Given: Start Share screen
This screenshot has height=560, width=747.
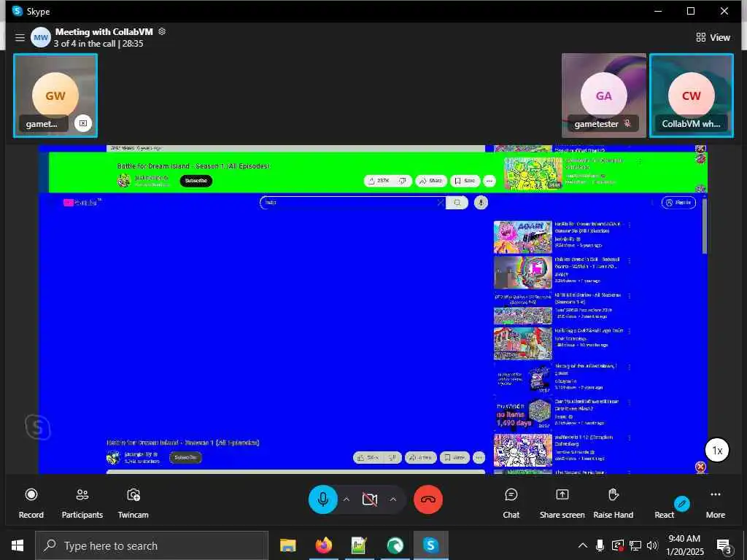Looking at the screenshot, I should [562, 503].
